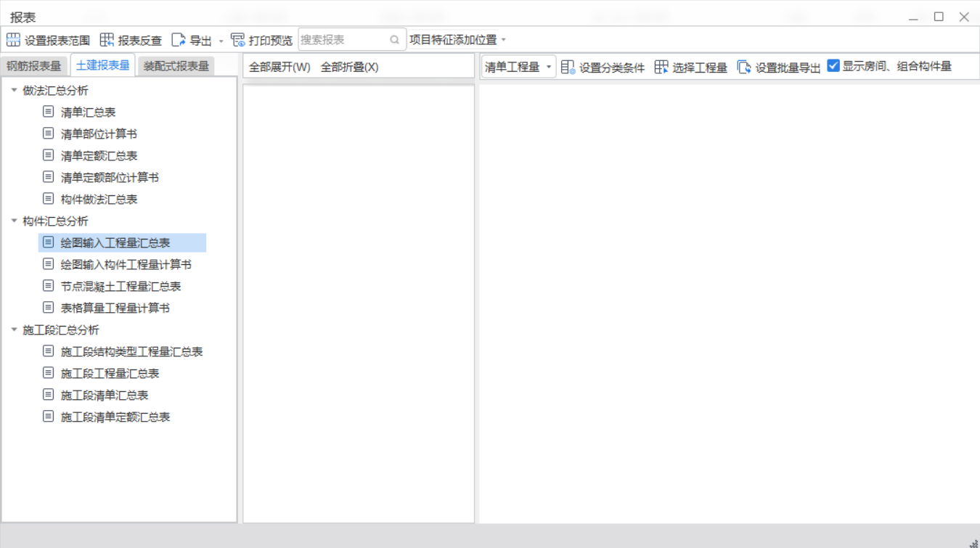Open the 表格算量工程量计算书 report

point(115,308)
